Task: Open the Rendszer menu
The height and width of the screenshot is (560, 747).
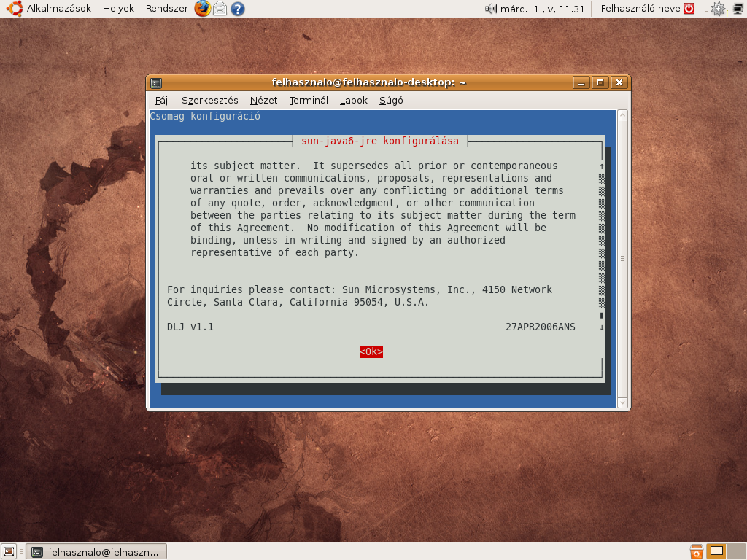Action: coord(167,9)
